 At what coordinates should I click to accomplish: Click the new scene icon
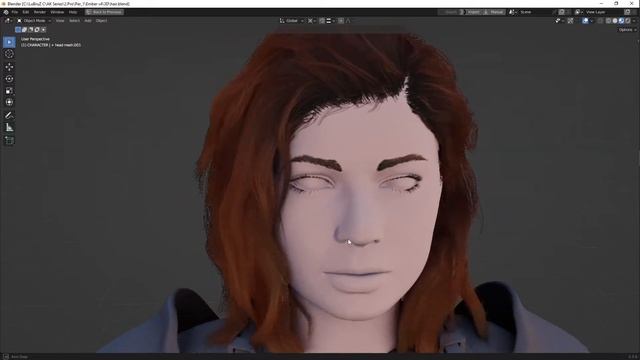click(x=561, y=12)
